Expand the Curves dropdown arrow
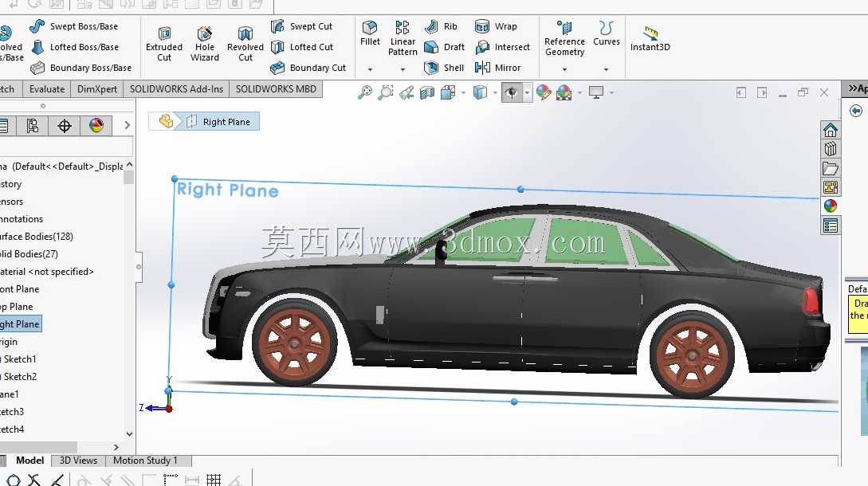 point(606,69)
